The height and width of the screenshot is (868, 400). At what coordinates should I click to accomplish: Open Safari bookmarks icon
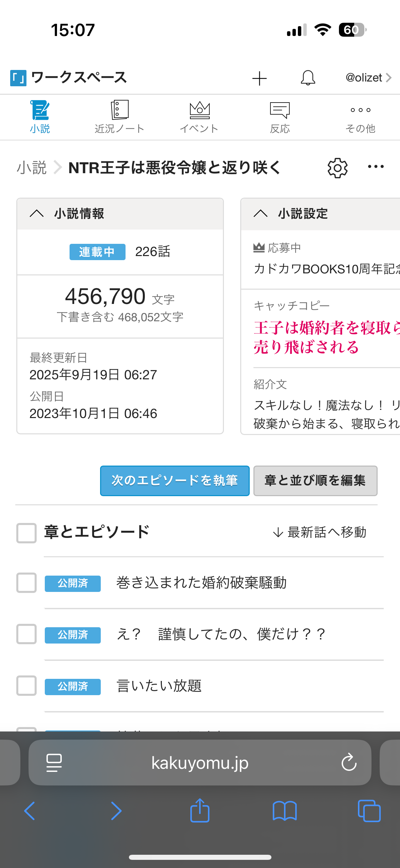[x=285, y=811]
